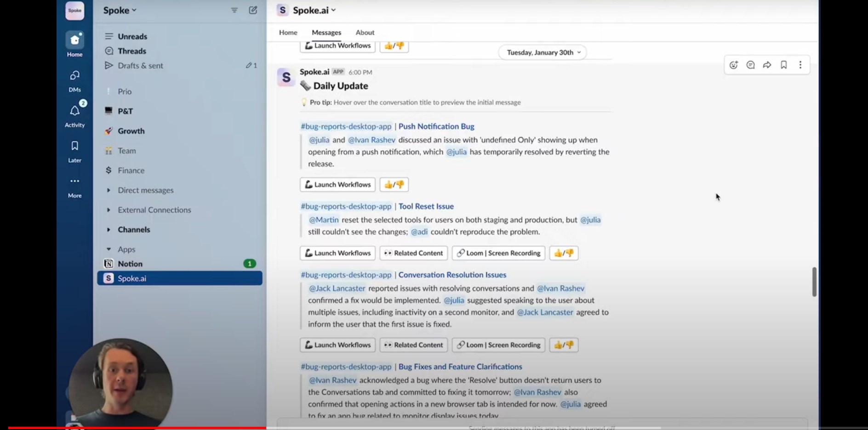Open more actions for the Daily Update message

tap(800, 65)
